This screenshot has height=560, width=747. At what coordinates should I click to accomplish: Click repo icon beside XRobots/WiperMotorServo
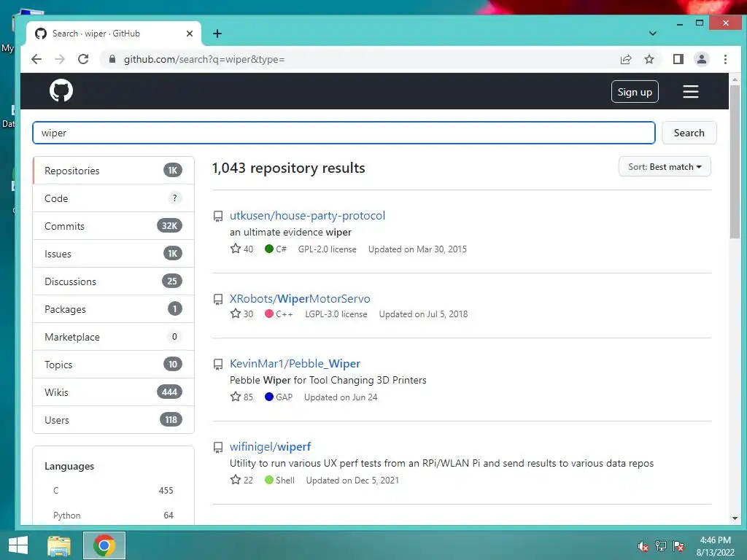[x=217, y=299]
